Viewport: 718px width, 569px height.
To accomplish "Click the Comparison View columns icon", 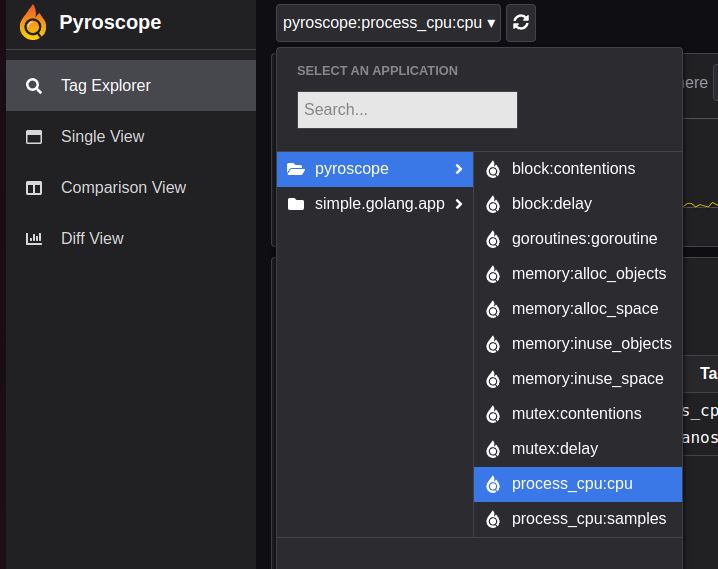I will [34, 188].
